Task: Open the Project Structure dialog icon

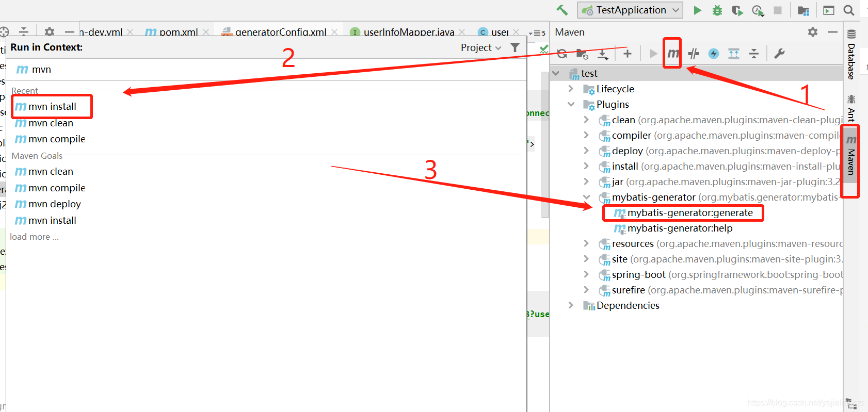Action: tap(803, 10)
